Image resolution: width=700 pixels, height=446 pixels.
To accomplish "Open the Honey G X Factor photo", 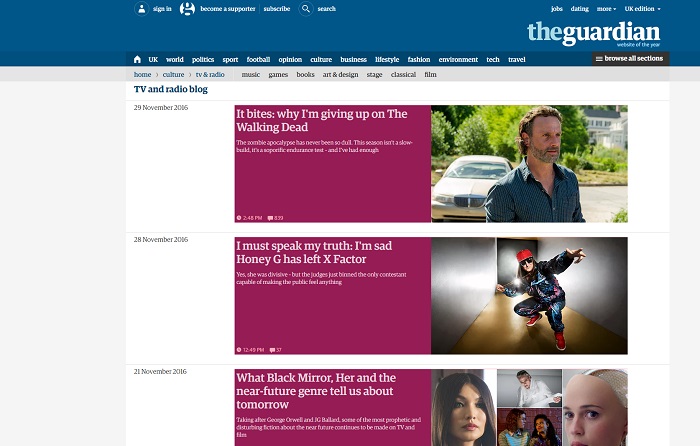I will click(529, 296).
